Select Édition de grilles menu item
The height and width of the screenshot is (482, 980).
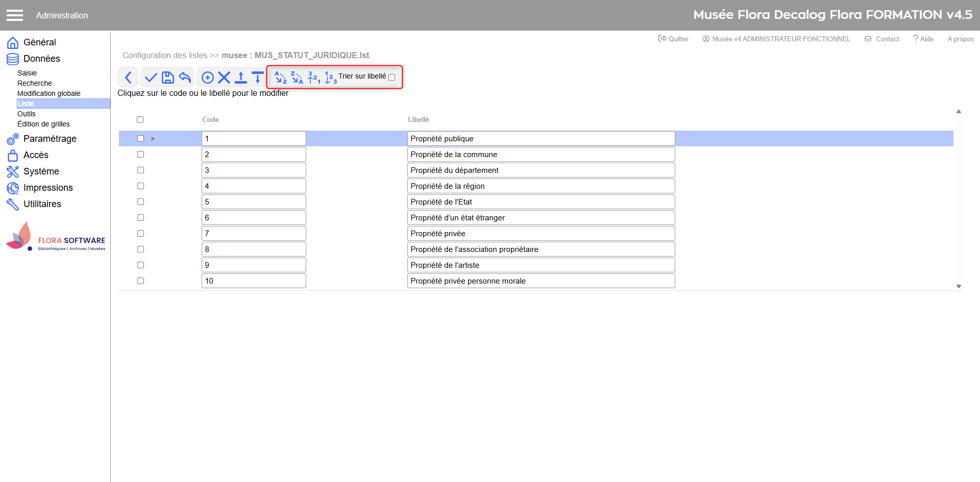(x=43, y=124)
